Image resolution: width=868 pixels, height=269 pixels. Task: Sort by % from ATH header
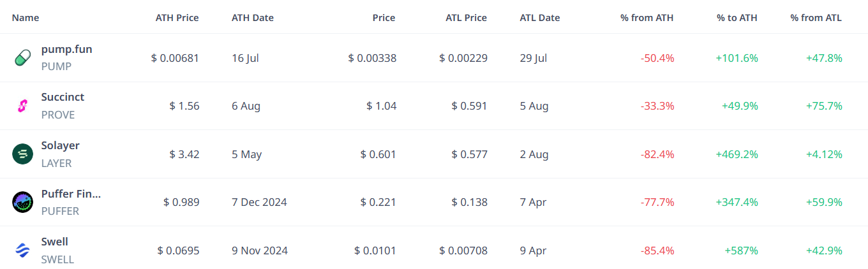click(647, 18)
